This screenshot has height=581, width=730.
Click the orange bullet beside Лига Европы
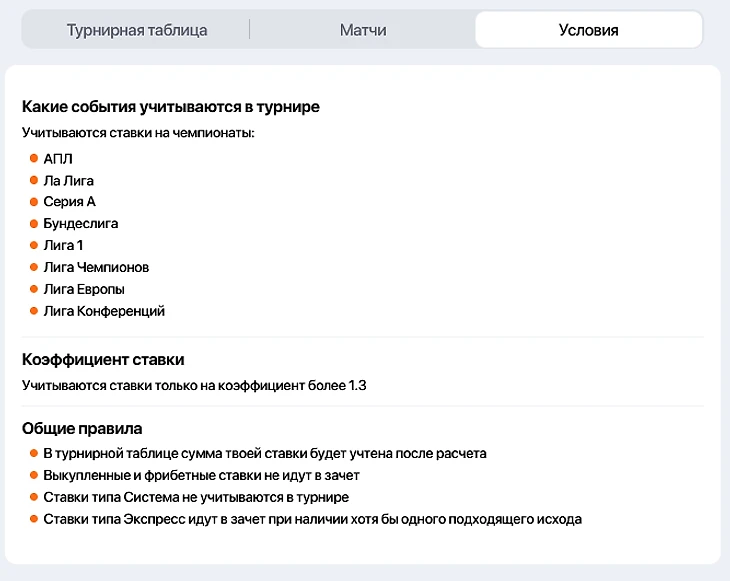click(34, 289)
